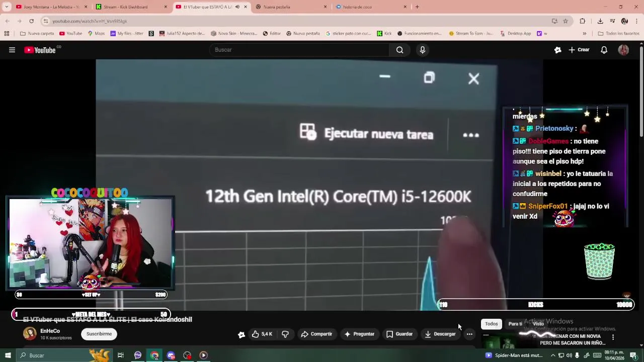The height and width of the screenshot is (362, 644).
Task: Open Chrome three-dot menu
Action: (x=637, y=21)
